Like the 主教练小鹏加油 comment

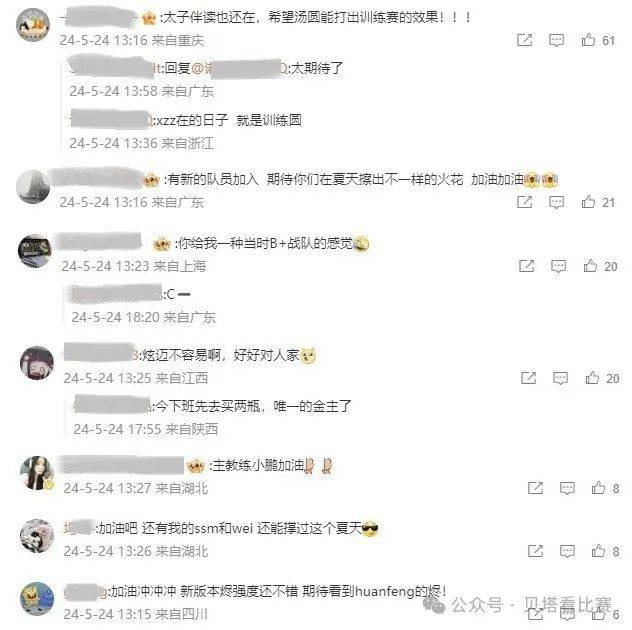599,488
